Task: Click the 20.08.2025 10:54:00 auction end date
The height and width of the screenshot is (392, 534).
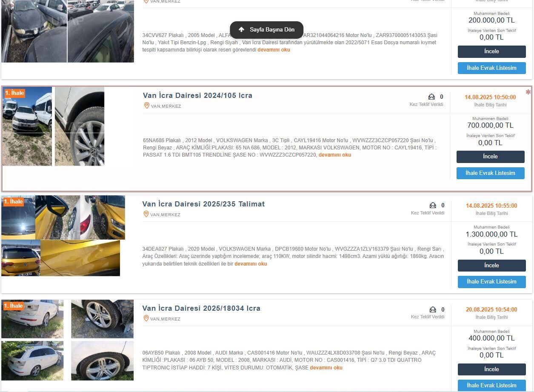Action: tap(491, 309)
